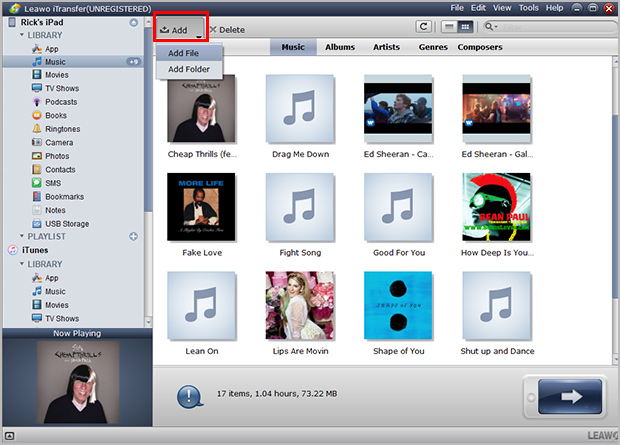
Task: Open Movies under iTunes library
Action: point(57,305)
